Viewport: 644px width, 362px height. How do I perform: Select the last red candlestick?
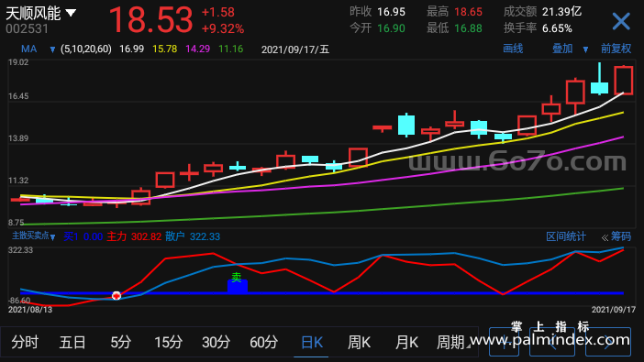(x=624, y=80)
